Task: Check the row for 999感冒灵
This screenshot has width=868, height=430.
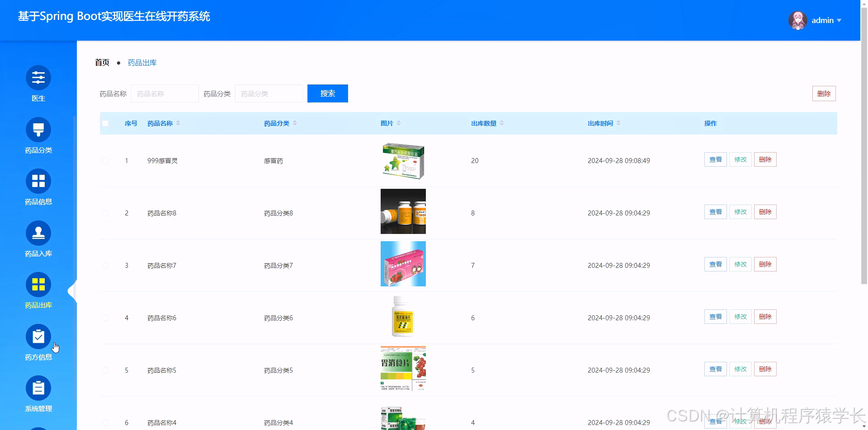Action: pos(105,160)
